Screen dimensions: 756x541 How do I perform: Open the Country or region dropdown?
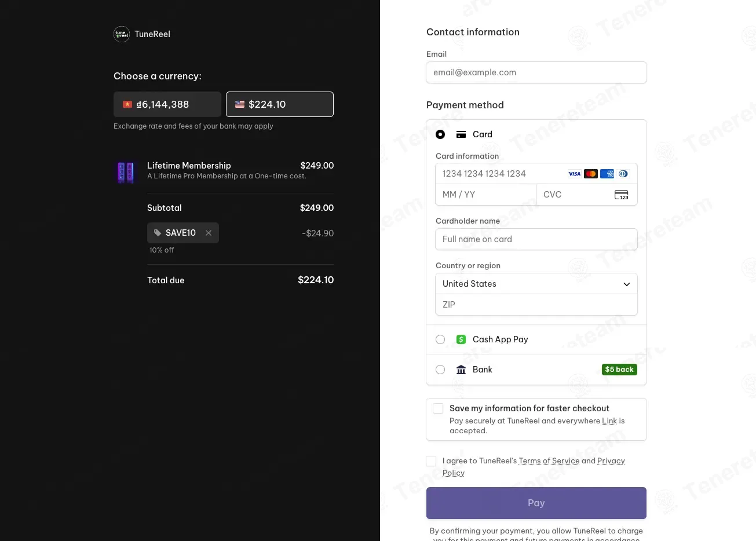[536, 284]
